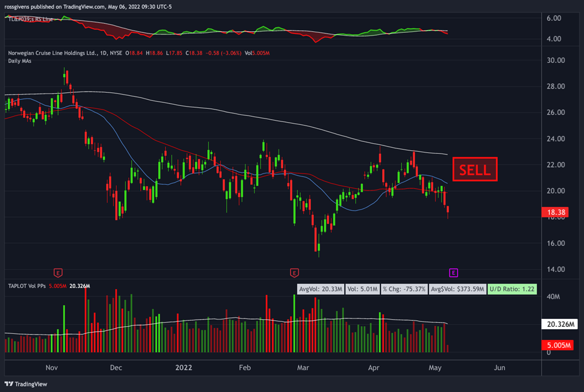The width and height of the screenshot is (584, 392).
Task: Select the red SELL label on chart
Action: point(475,169)
